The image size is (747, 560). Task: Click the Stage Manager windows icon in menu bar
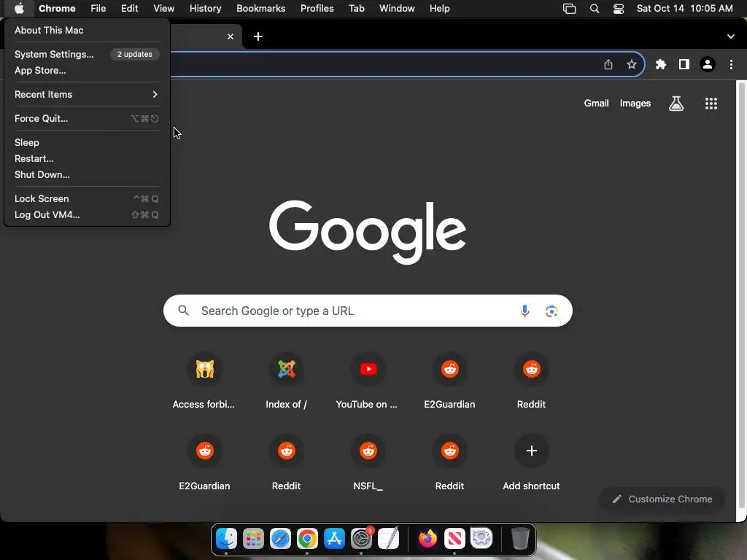click(x=569, y=9)
